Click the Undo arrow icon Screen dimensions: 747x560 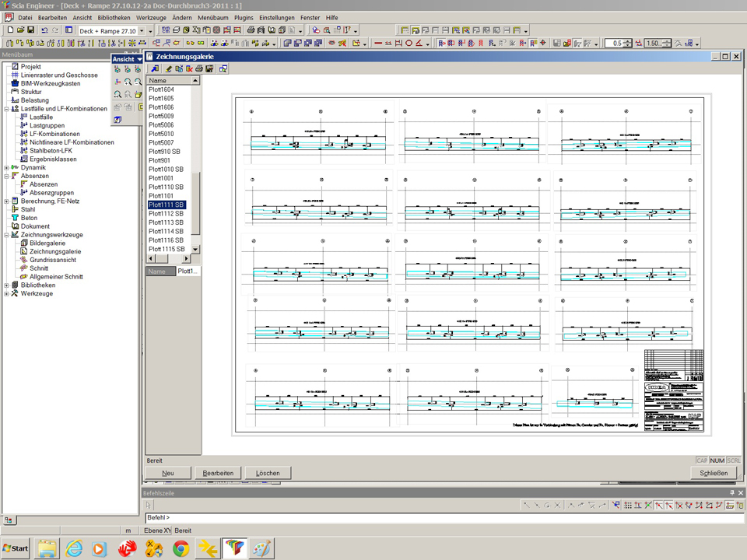(x=44, y=30)
